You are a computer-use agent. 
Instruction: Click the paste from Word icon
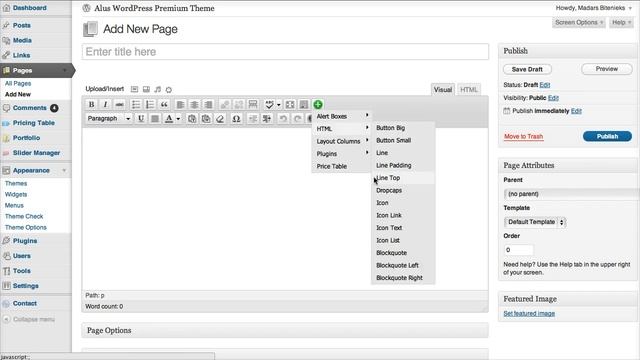[x=206, y=118]
